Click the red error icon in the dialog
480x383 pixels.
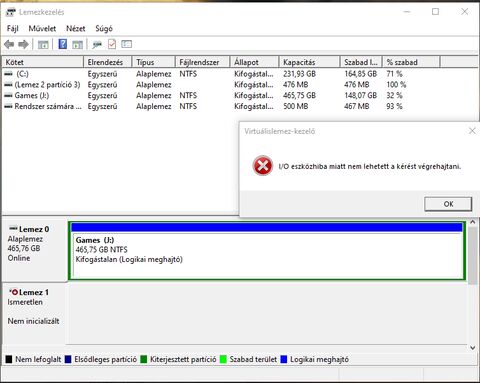(x=262, y=165)
